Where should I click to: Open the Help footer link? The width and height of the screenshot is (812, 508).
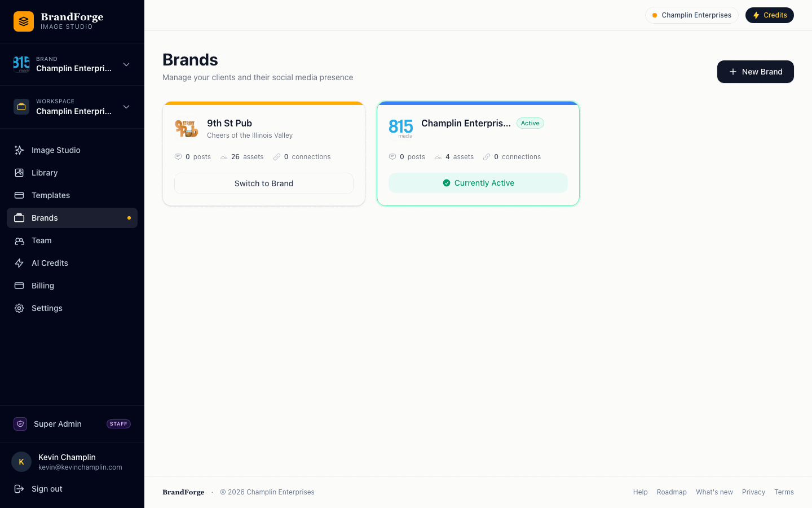[641, 492]
